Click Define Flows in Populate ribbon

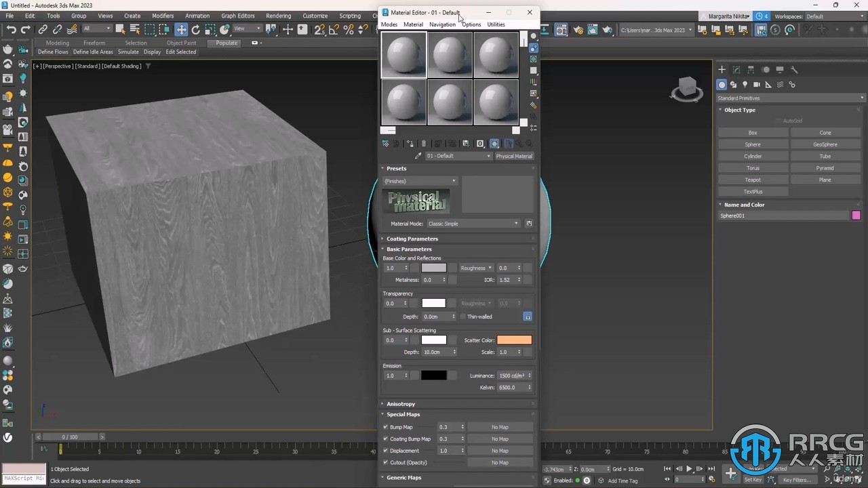[x=53, y=52]
